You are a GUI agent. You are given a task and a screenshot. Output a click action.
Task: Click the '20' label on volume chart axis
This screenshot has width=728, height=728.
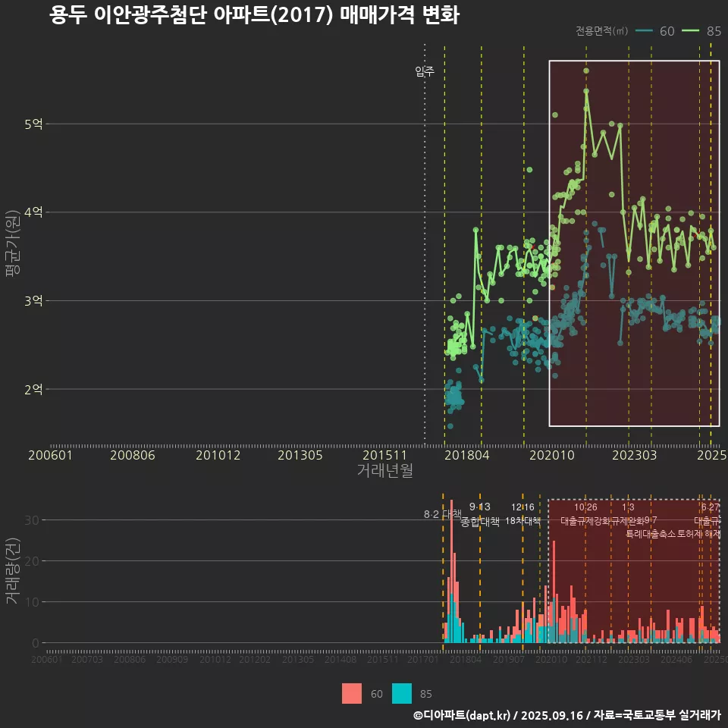coord(32,561)
